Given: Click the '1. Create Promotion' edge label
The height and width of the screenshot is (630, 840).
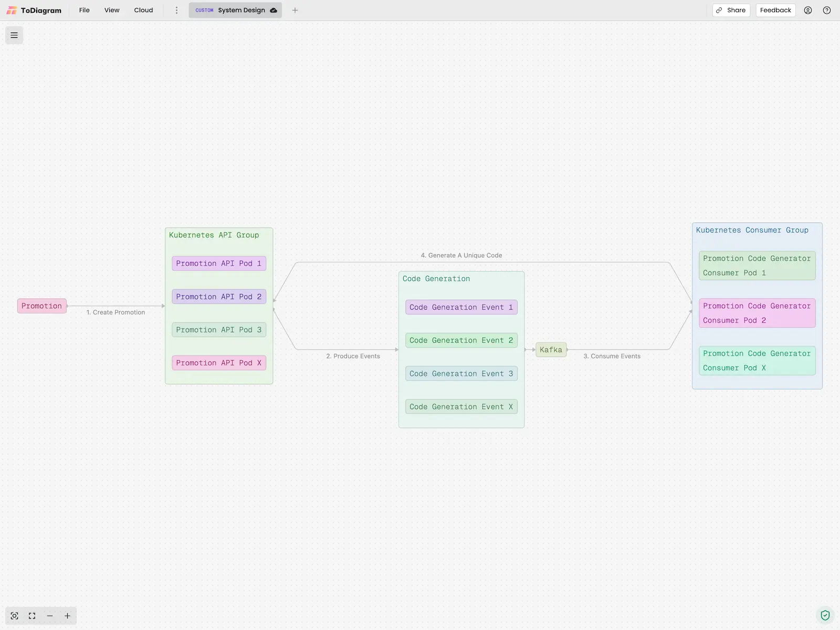Looking at the screenshot, I should pyautogui.click(x=116, y=312).
